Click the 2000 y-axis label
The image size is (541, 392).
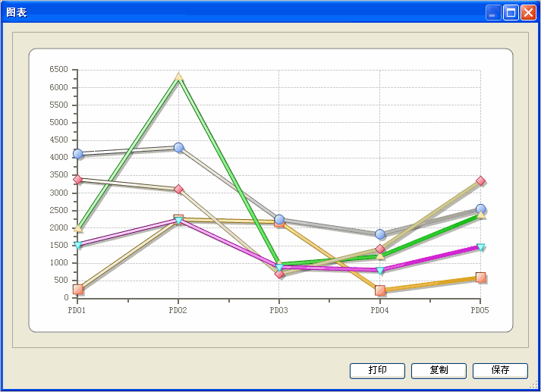(x=58, y=227)
